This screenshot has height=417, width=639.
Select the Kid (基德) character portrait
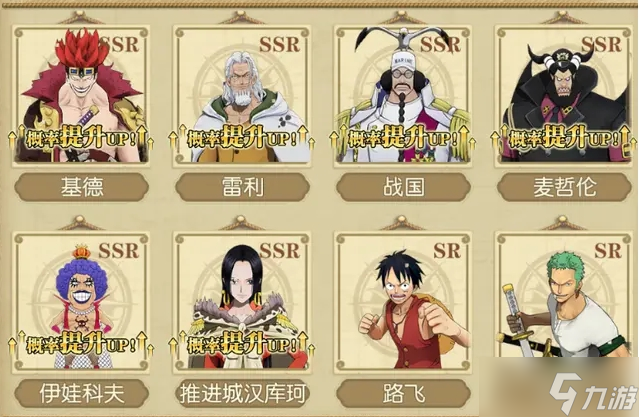pyautogui.click(x=81, y=97)
